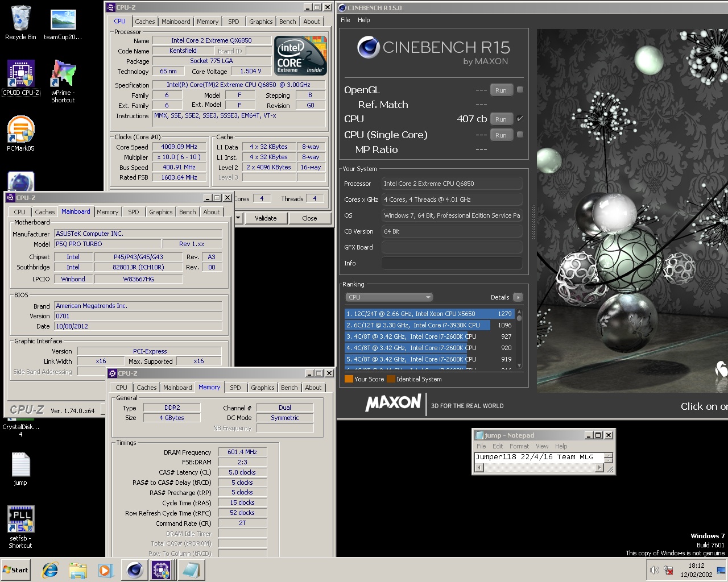Click the MAXON logo
728x582 pixels.
[x=393, y=404]
